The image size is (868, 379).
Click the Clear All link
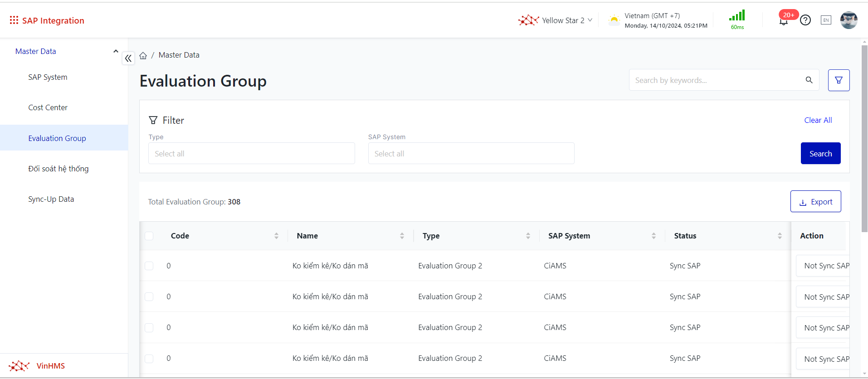pos(818,120)
